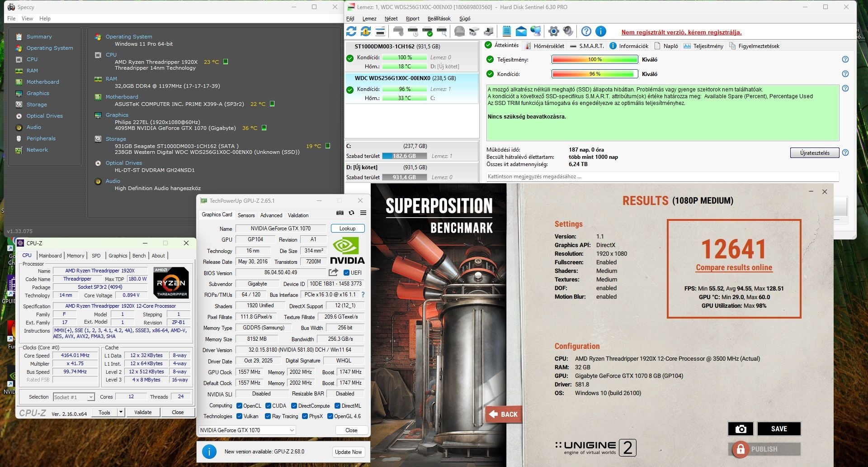This screenshot has width=868, height=467.
Task: Click the camera screenshot button in Superposition results
Action: tap(741, 429)
